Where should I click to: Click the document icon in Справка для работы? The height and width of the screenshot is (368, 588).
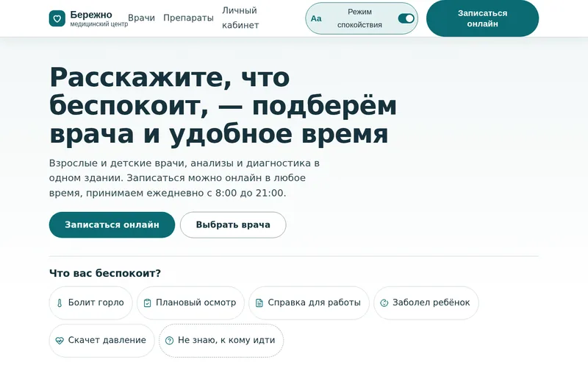point(259,302)
